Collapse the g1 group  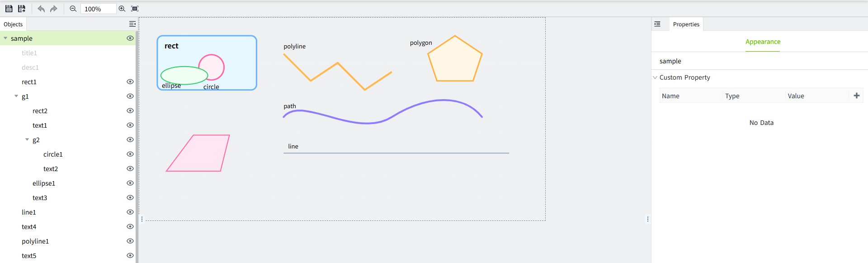(x=16, y=96)
